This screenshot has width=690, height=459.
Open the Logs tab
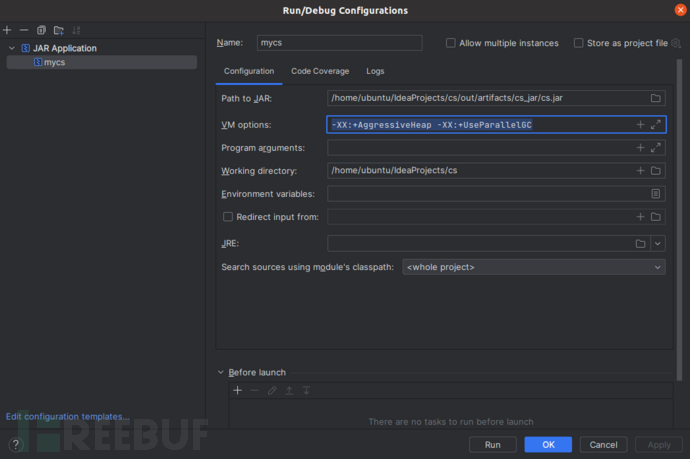point(375,71)
